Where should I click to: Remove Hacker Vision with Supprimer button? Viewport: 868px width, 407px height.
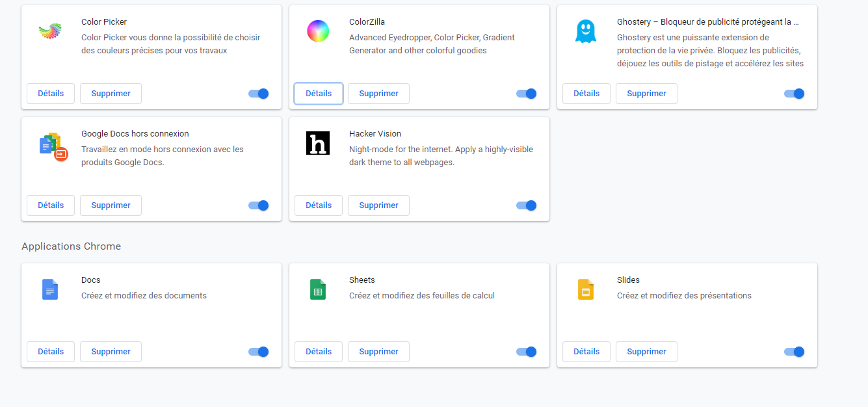click(x=378, y=205)
